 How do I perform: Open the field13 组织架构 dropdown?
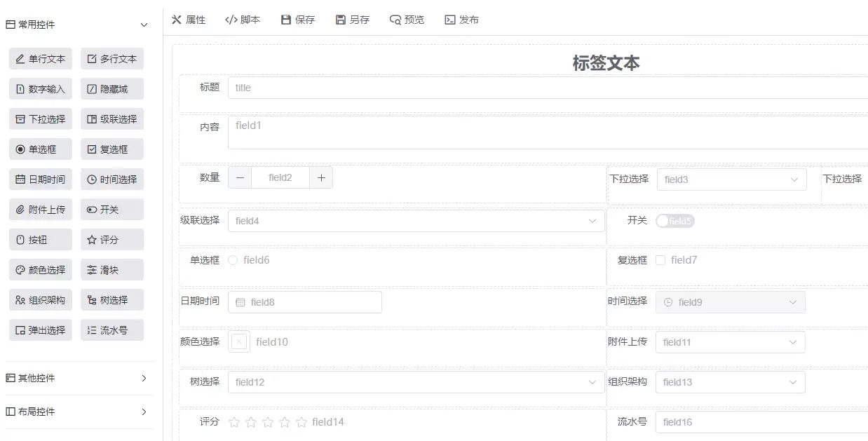click(731, 382)
